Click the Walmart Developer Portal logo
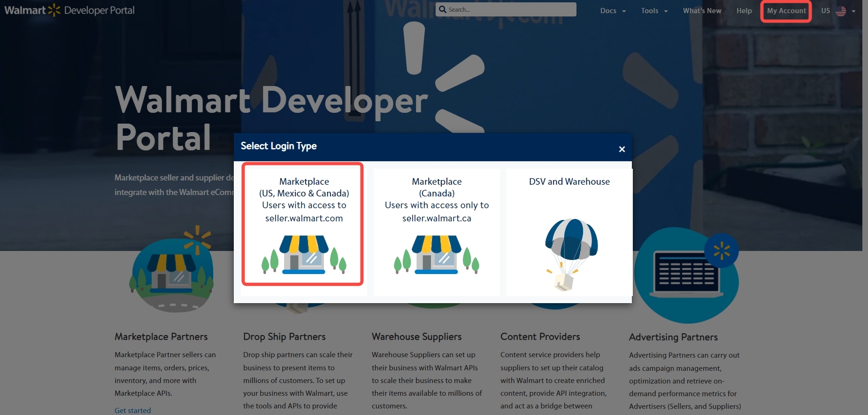Viewport: 868px width, 415px height. 69,10
